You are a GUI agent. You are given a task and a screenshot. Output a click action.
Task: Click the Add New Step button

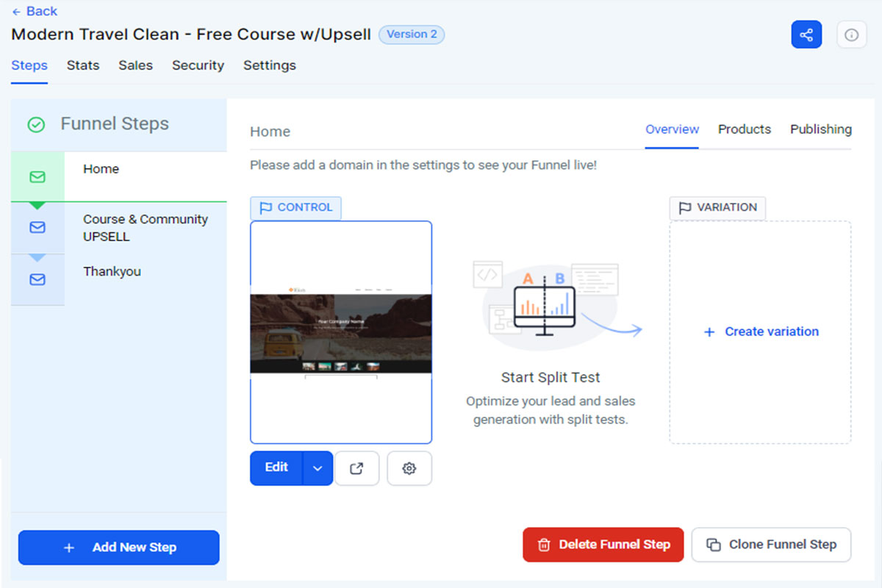click(119, 548)
